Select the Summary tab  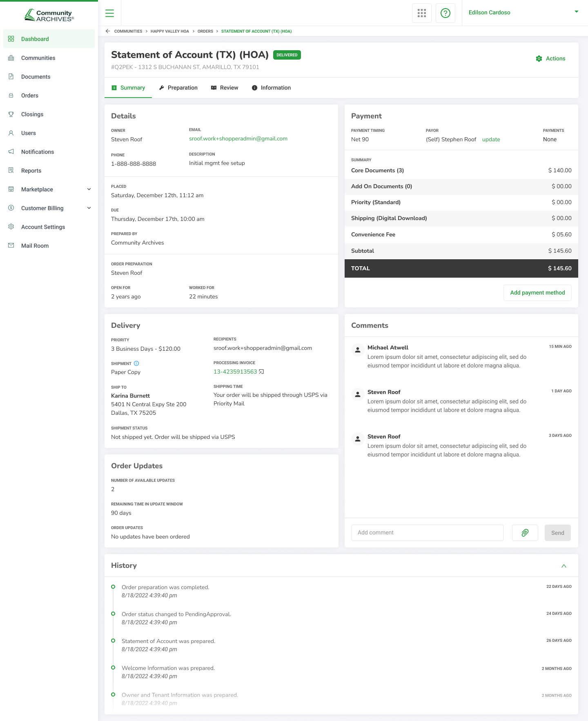pyautogui.click(x=128, y=88)
